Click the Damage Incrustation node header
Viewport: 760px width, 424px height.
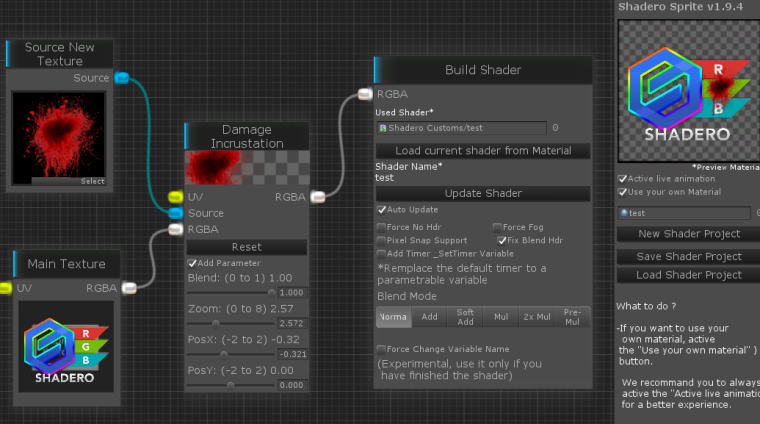247,137
